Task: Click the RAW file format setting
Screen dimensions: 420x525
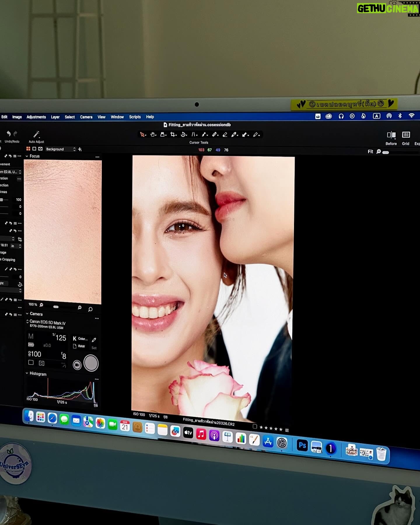Action: point(79,346)
